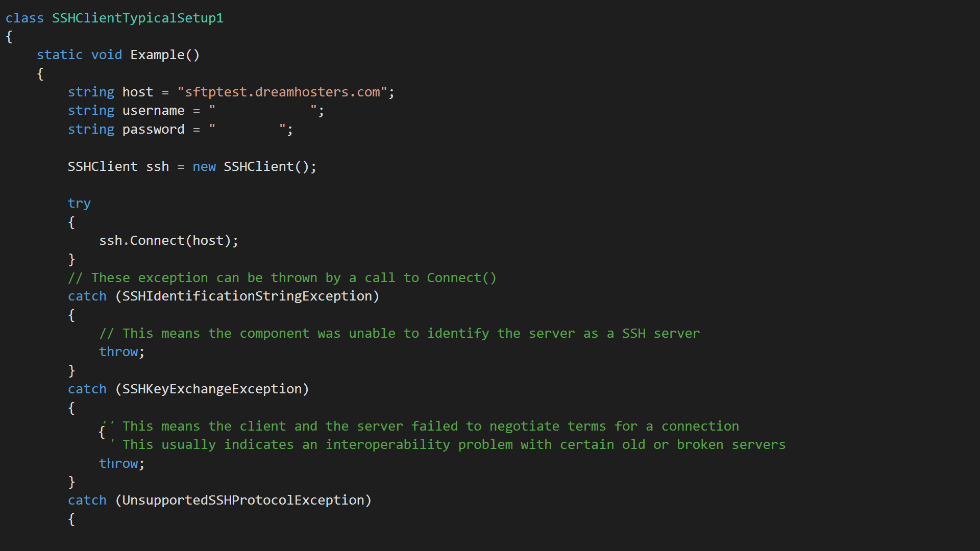Screen dimensions: 980x551
Task: Click the first 'throw' statement
Action: pyautogui.click(x=118, y=352)
